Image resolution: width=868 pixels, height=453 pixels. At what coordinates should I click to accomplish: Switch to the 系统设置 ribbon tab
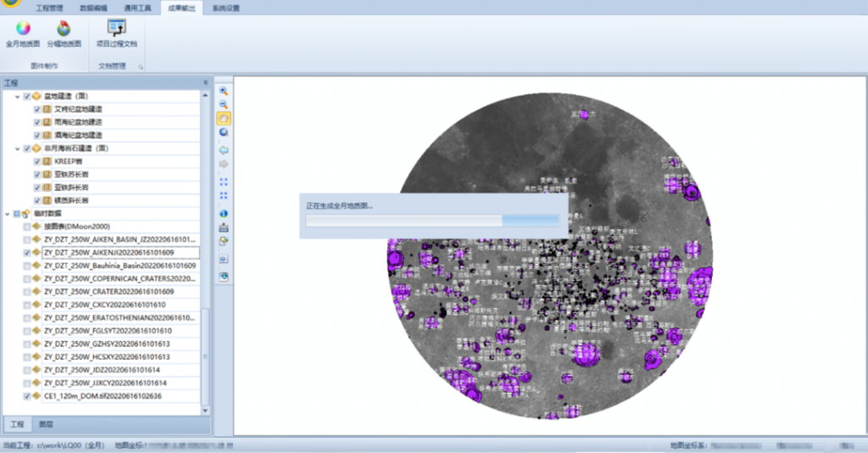[x=225, y=8]
